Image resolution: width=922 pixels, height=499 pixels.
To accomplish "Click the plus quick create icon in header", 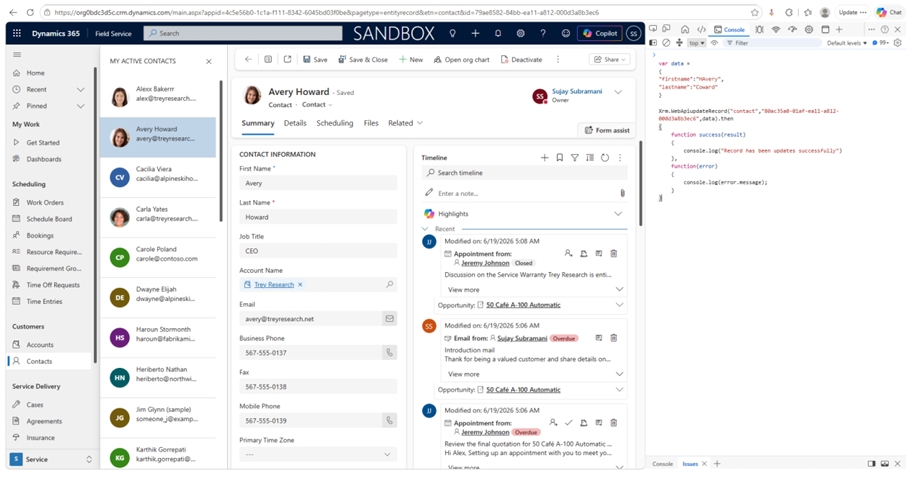I will [475, 34].
